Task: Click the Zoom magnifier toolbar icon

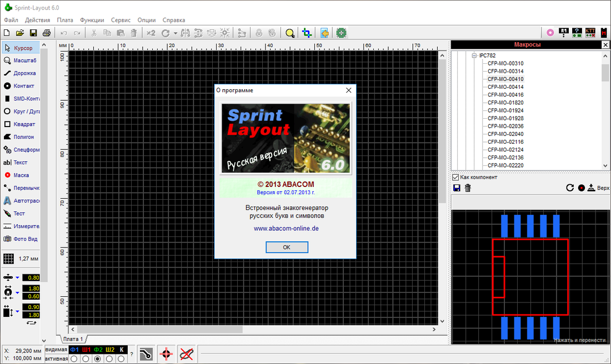Action: (x=290, y=33)
